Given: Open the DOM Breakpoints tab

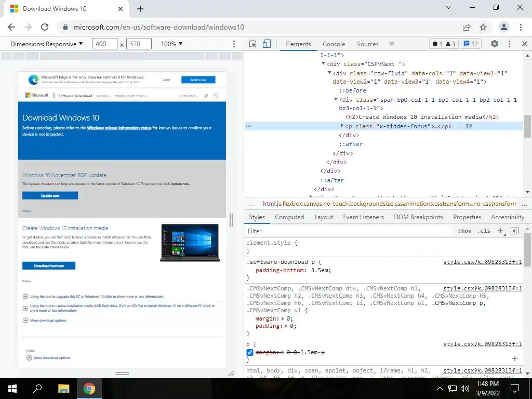Looking at the screenshot, I should (418, 217).
